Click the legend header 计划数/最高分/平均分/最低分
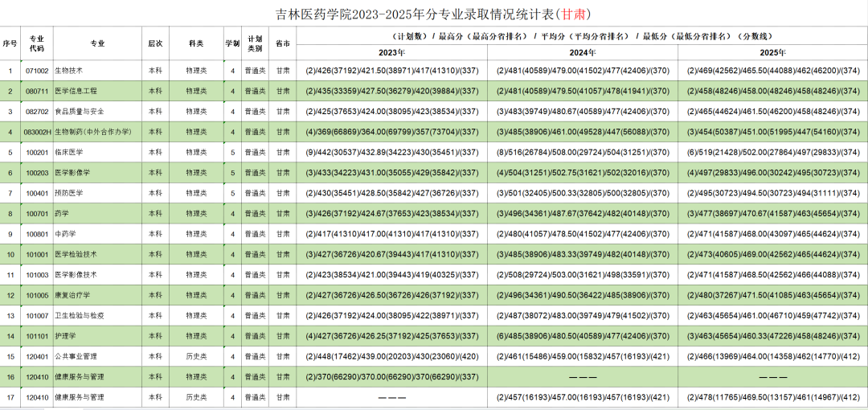The height and width of the screenshot is (410, 868). tap(583, 36)
